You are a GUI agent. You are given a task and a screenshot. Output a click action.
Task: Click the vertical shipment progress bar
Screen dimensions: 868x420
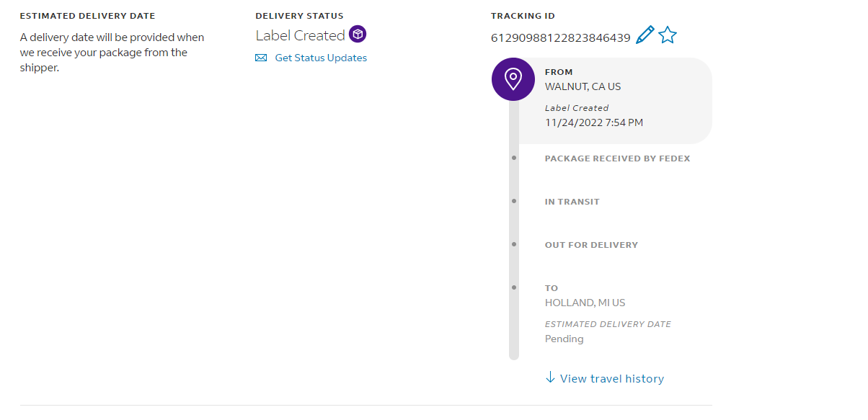pyautogui.click(x=514, y=324)
